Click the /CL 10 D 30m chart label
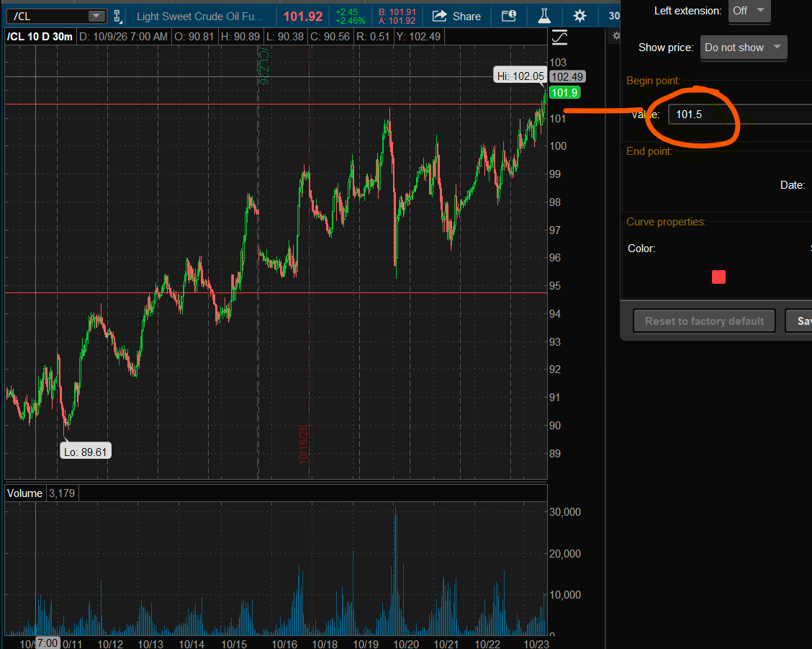This screenshot has height=649, width=812. (x=40, y=37)
